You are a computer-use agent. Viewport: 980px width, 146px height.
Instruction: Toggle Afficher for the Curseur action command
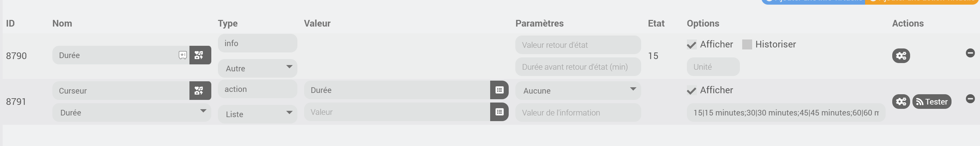point(691,90)
